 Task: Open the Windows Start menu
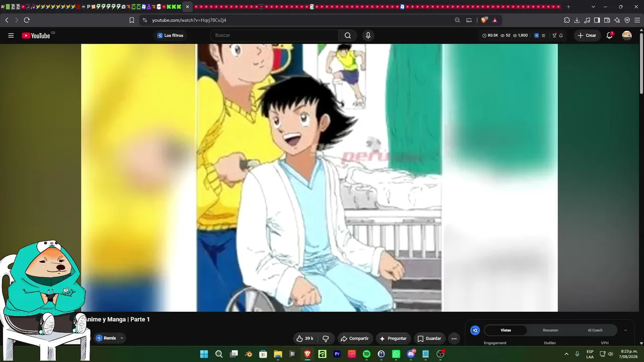(204, 354)
